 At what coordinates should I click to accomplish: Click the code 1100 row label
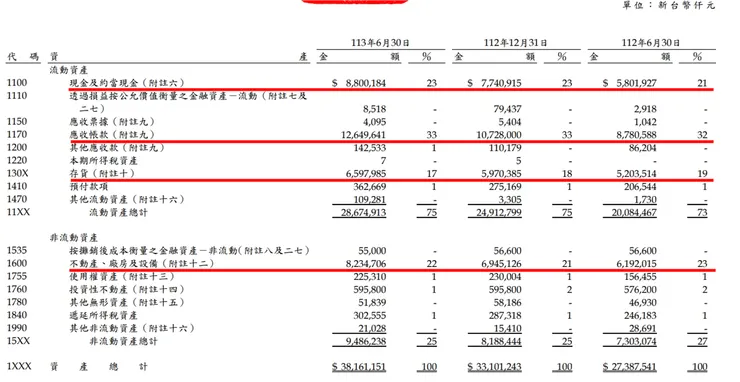click(17, 83)
